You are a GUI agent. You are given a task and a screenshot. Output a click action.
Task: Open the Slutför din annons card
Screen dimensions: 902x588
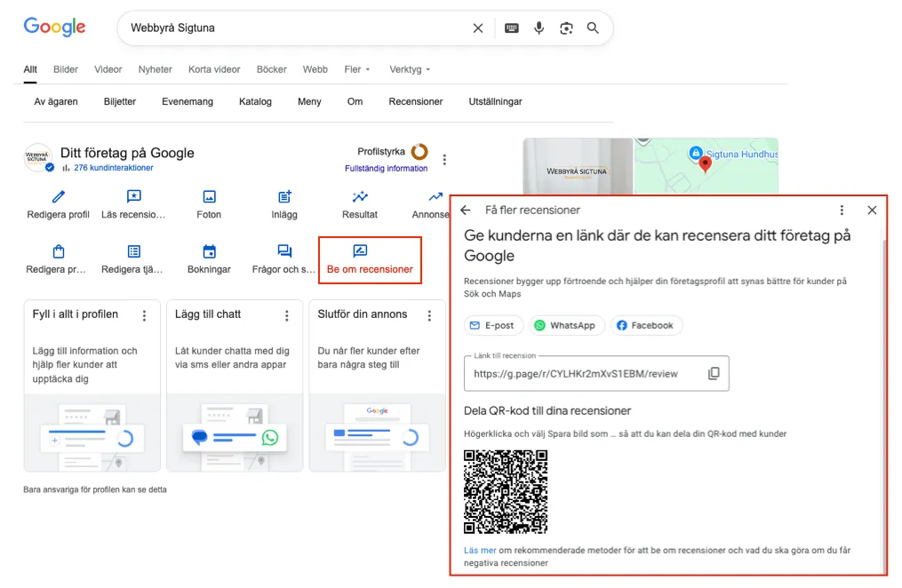[x=378, y=385]
